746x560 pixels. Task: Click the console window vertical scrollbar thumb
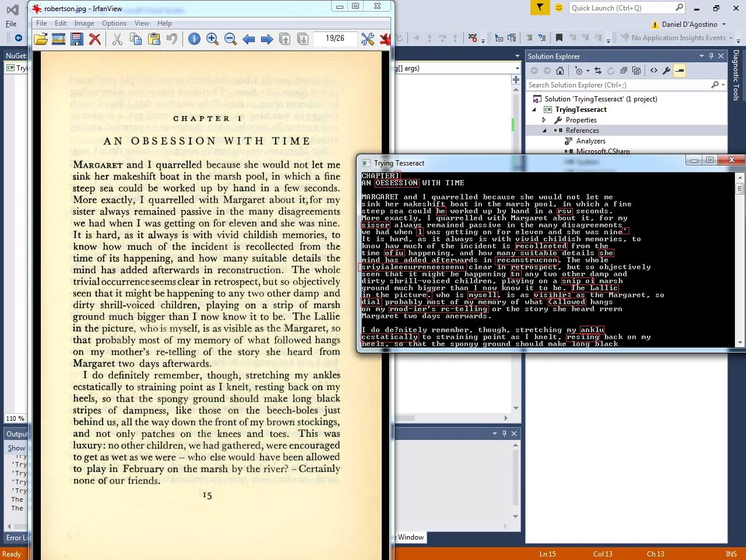740,189
